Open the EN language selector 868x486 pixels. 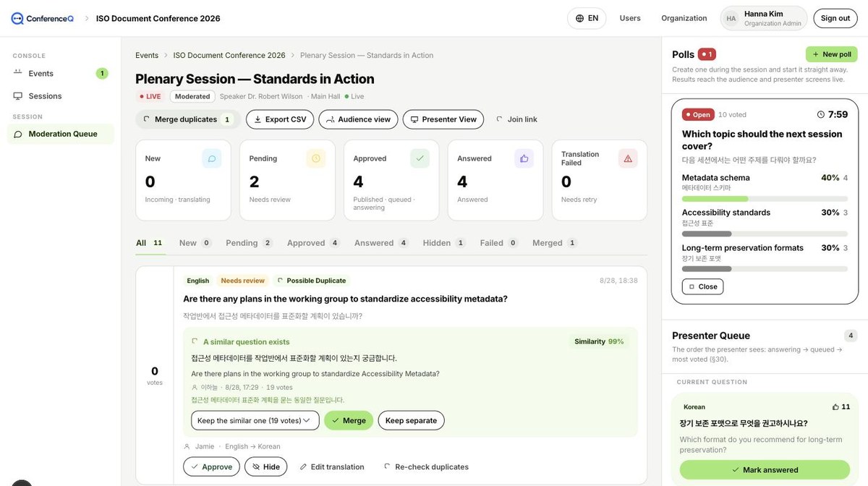tap(587, 18)
